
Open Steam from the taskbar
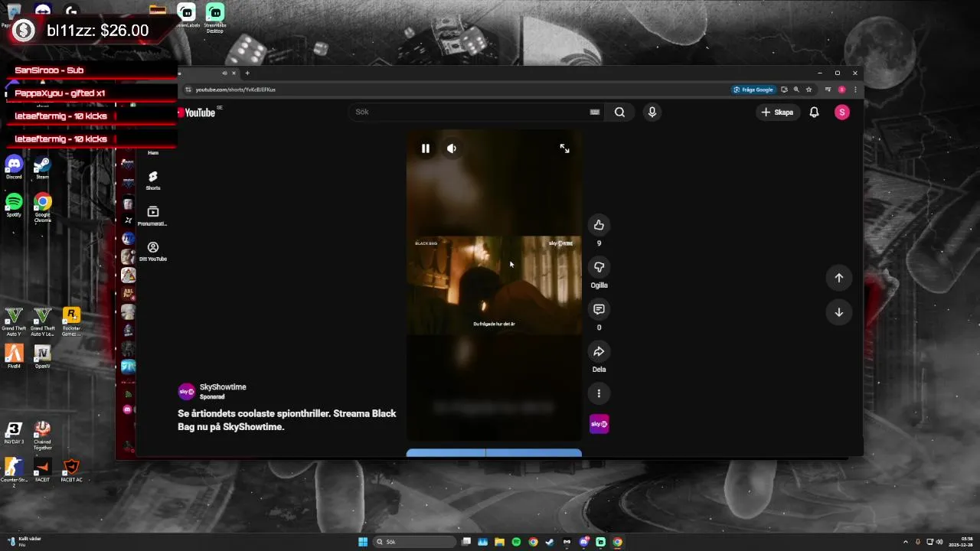[550, 542]
